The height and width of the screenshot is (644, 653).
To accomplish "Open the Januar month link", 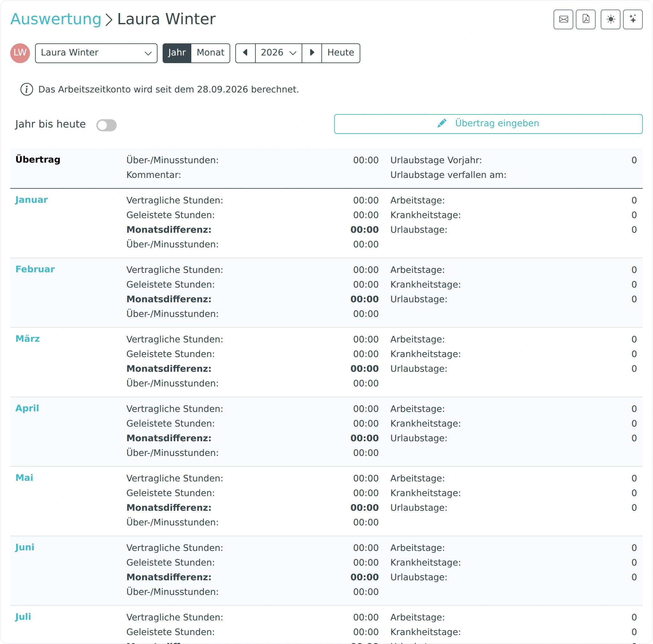I will click(32, 200).
